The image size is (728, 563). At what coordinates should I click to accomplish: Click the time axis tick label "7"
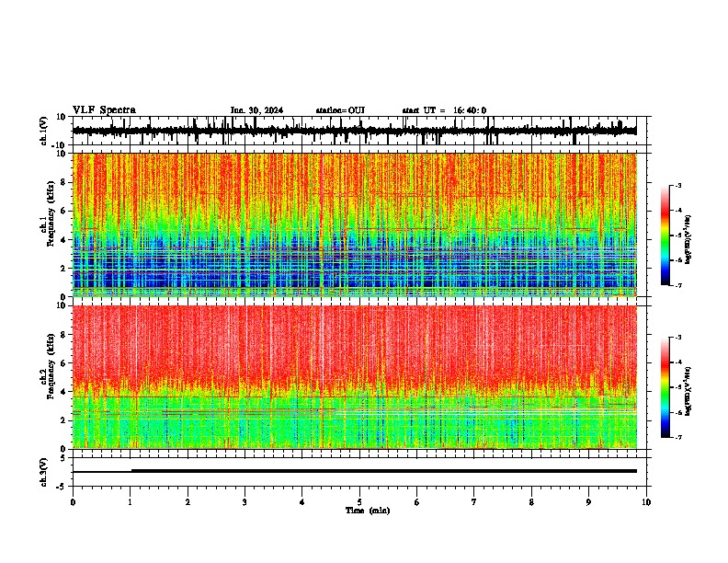(x=474, y=502)
